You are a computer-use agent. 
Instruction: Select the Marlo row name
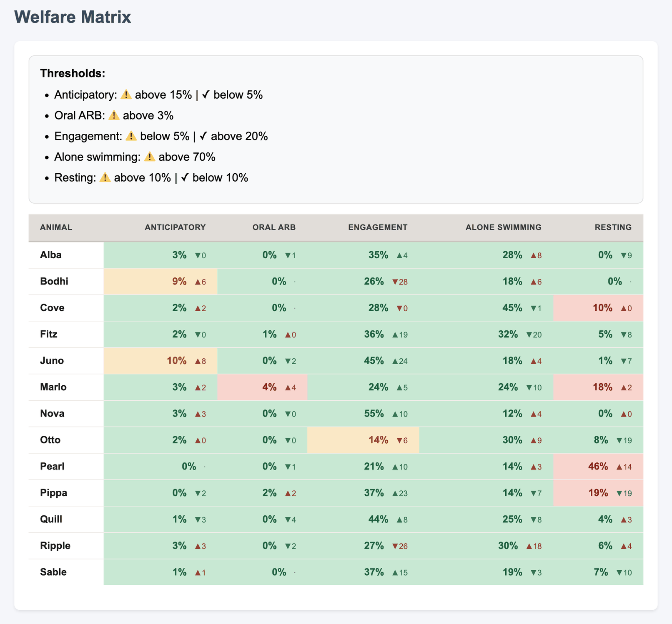pos(53,387)
